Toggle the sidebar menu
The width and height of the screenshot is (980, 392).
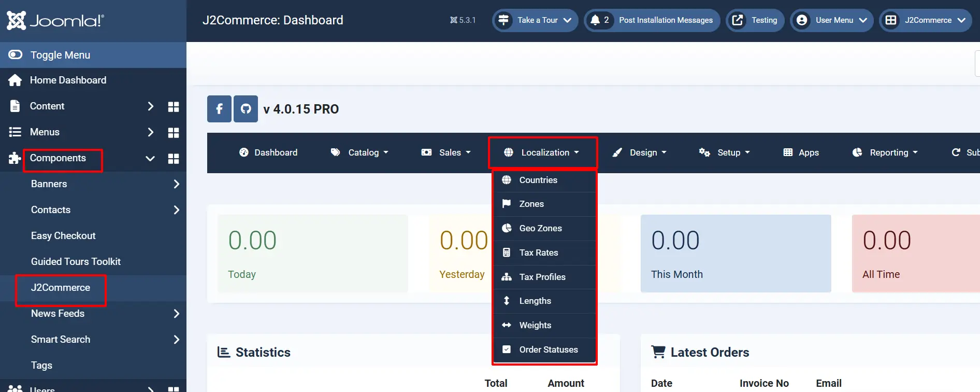(93, 55)
